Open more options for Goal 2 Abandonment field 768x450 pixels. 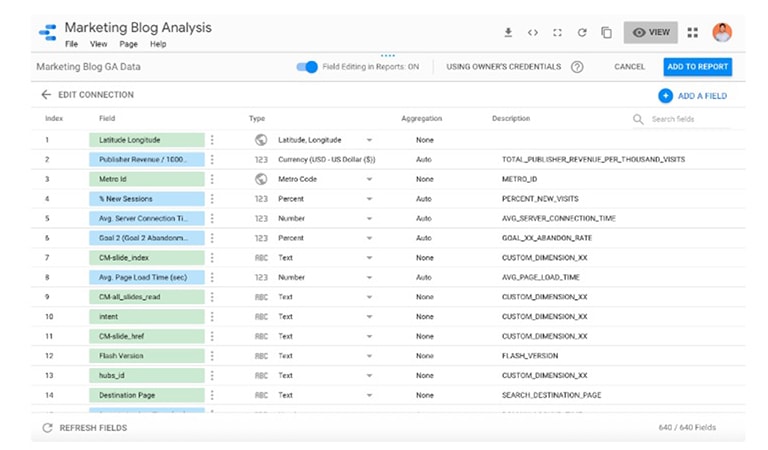[212, 238]
